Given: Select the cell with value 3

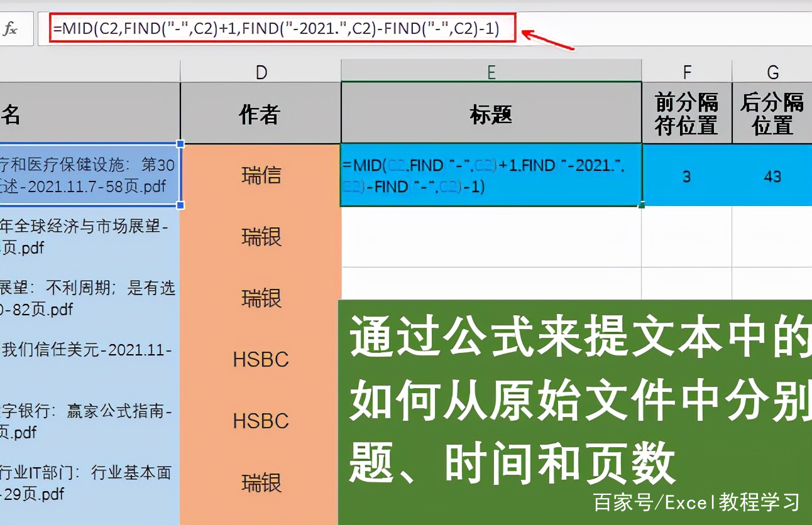Looking at the screenshot, I should [686, 175].
